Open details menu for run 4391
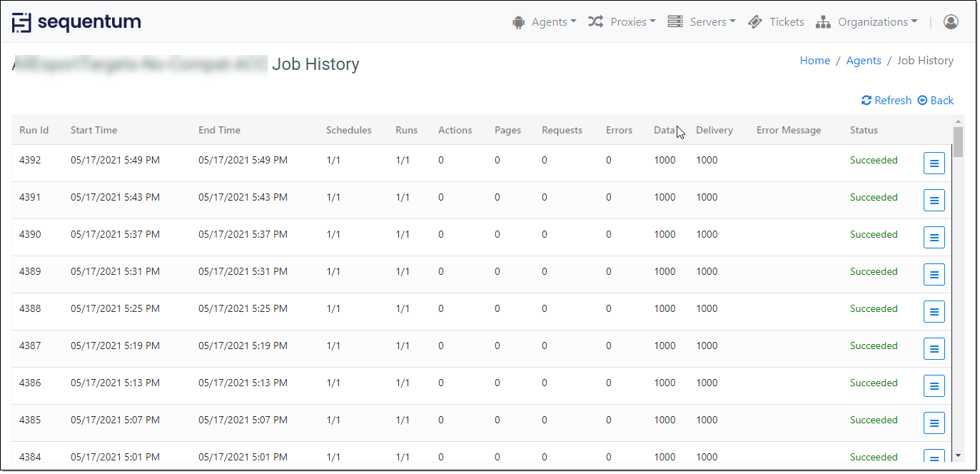This screenshot has height=474, width=980. point(934,201)
